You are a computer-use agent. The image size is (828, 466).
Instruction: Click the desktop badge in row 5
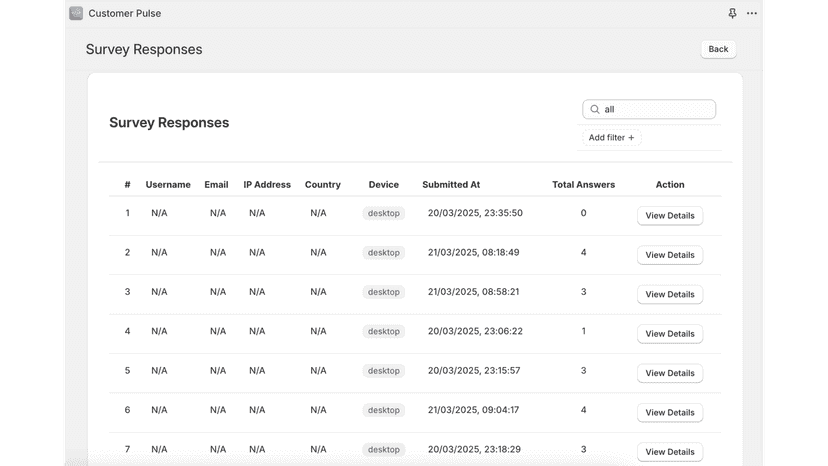click(x=384, y=371)
